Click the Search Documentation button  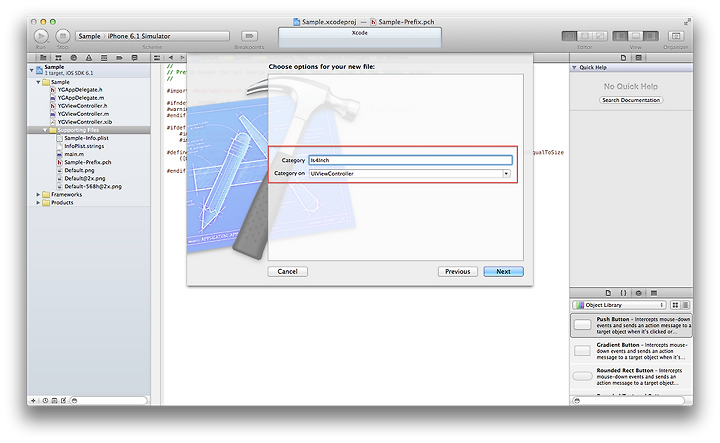631,100
